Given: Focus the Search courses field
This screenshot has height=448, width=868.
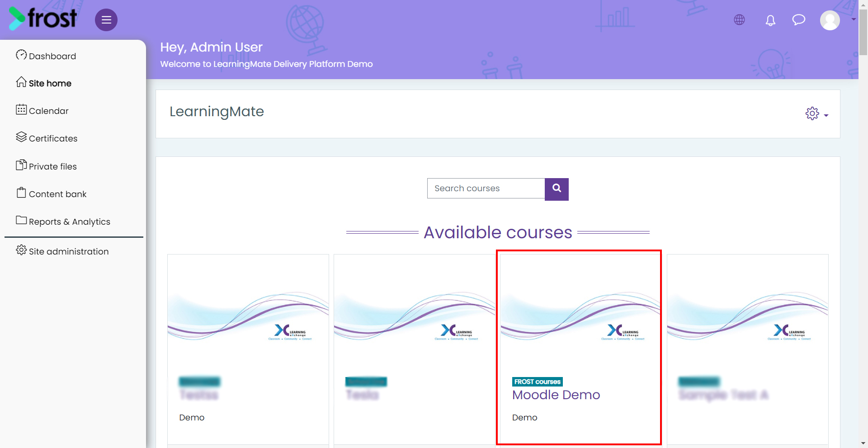Looking at the screenshot, I should 486,189.
